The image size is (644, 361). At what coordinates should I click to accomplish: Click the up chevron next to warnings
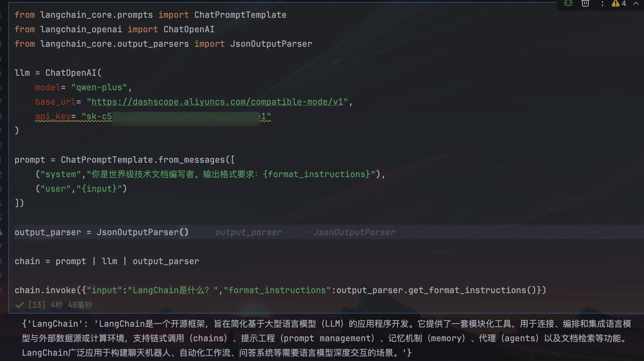[x=636, y=4]
